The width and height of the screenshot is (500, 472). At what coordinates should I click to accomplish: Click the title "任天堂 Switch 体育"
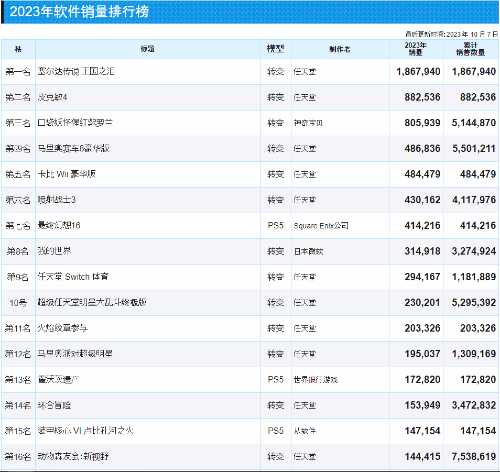(x=73, y=277)
